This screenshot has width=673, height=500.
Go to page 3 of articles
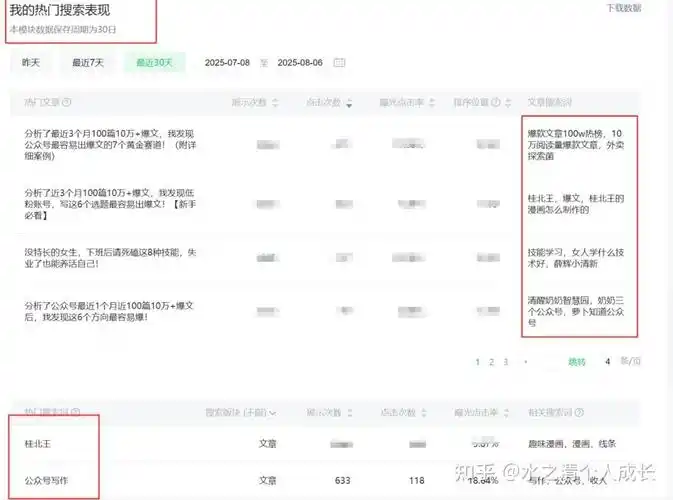tap(506, 362)
